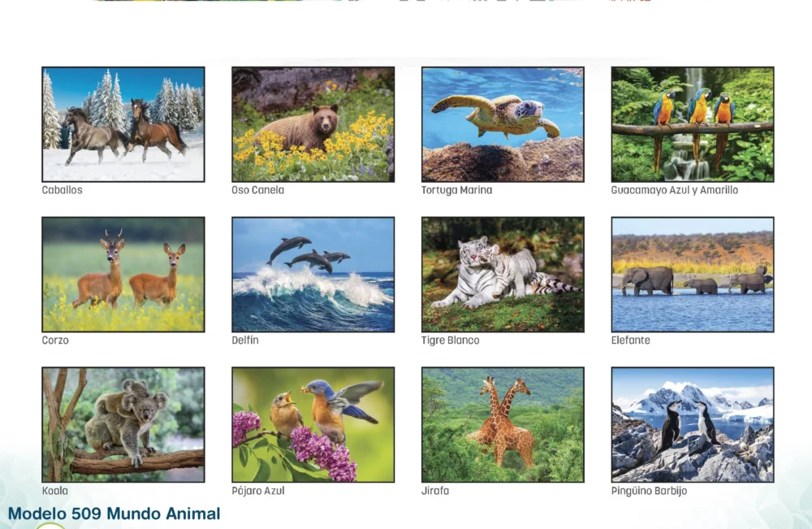
Task: Click the Guacamayo Azul y Amarillo caption
Action: click(675, 190)
